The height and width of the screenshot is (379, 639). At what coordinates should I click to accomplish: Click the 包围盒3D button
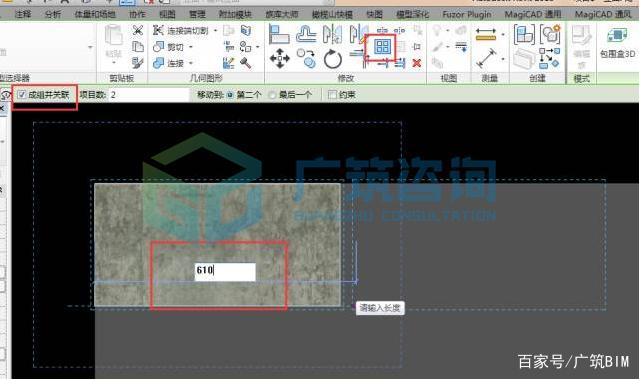pyautogui.click(x=617, y=42)
